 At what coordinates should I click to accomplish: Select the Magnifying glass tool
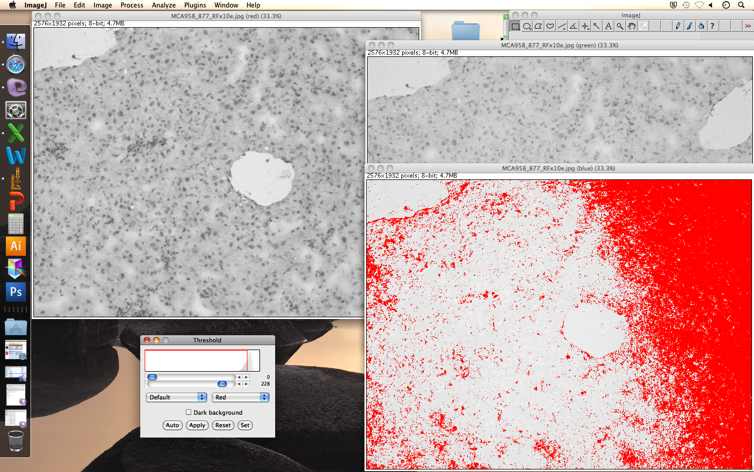coord(620,26)
